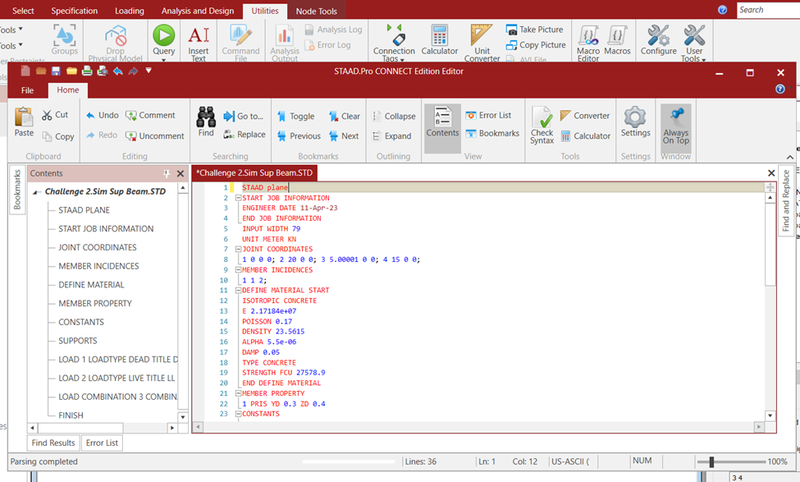Open the Find Results bottom tab

click(x=53, y=443)
